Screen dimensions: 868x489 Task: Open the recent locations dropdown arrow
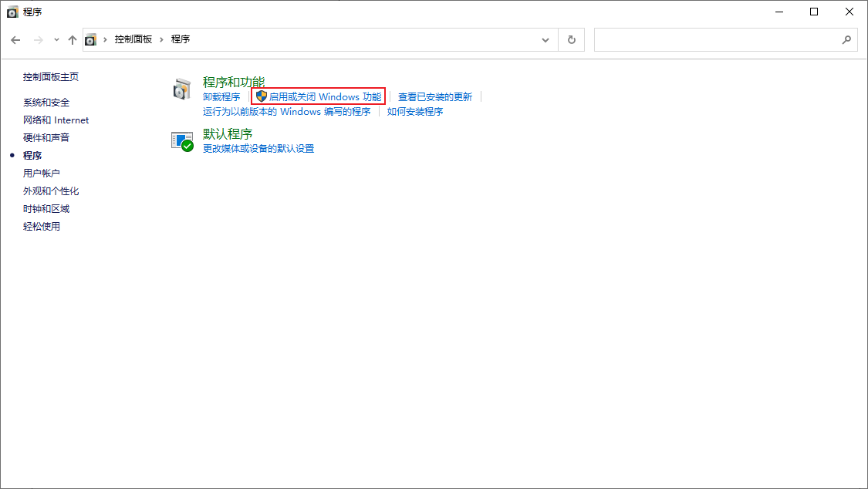tap(56, 40)
